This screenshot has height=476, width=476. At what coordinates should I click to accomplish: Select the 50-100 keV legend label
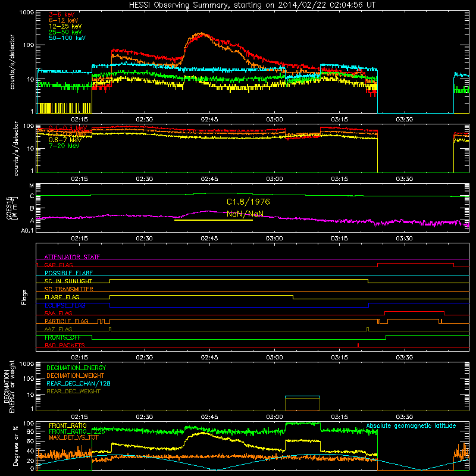(x=67, y=38)
